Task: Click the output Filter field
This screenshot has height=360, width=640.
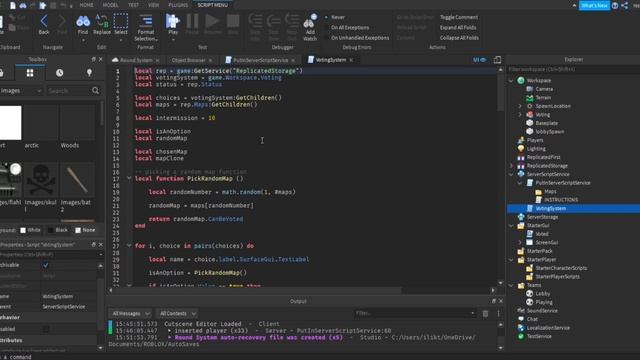Action: (x=415, y=313)
